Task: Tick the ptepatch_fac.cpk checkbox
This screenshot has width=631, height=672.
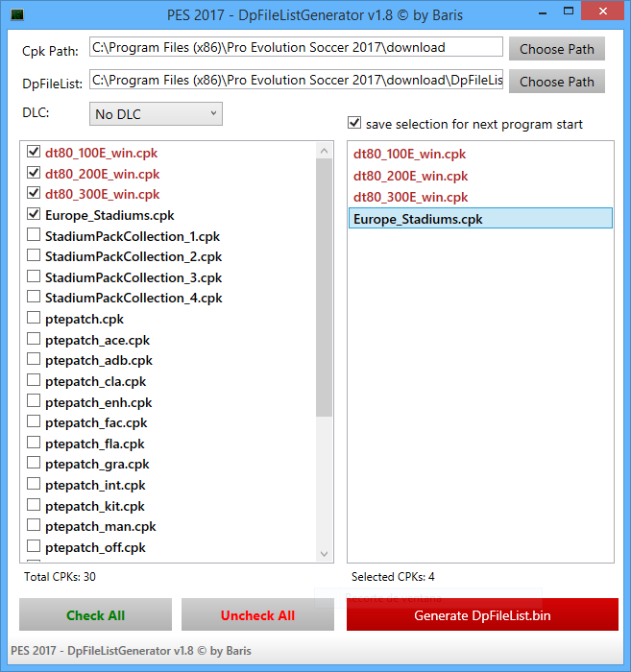Action: (x=34, y=421)
